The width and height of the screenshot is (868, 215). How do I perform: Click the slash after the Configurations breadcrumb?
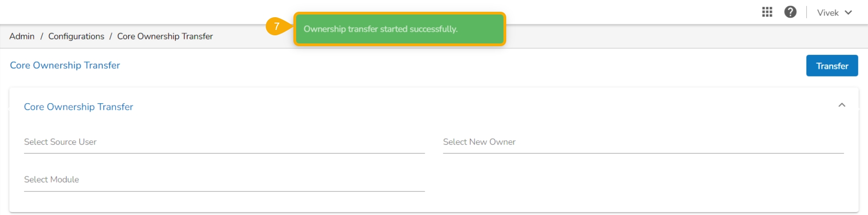click(110, 36)
